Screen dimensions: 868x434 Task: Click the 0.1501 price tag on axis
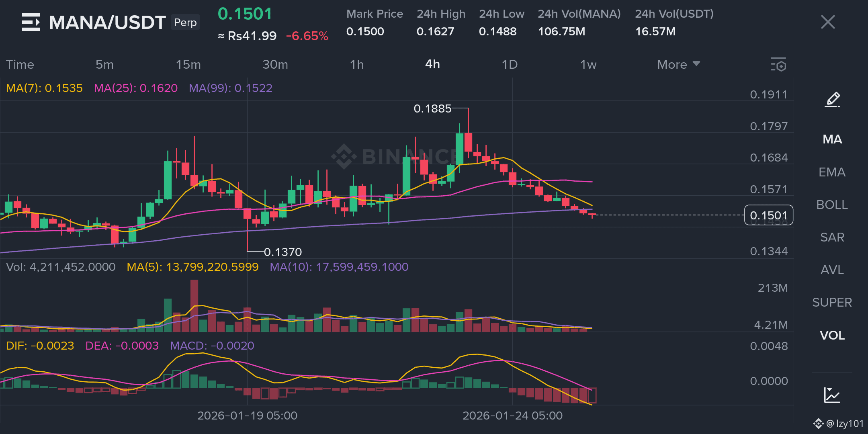pos(769,215)
